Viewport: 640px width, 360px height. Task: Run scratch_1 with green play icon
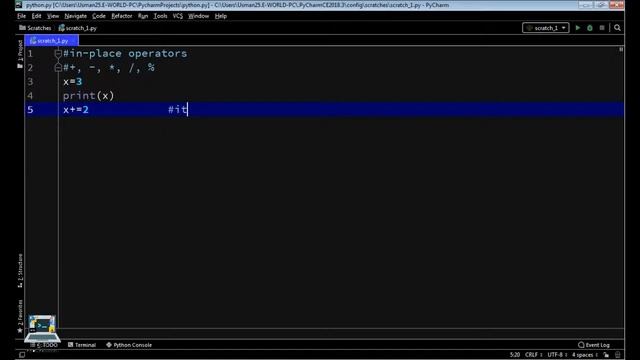pos(578,28)
